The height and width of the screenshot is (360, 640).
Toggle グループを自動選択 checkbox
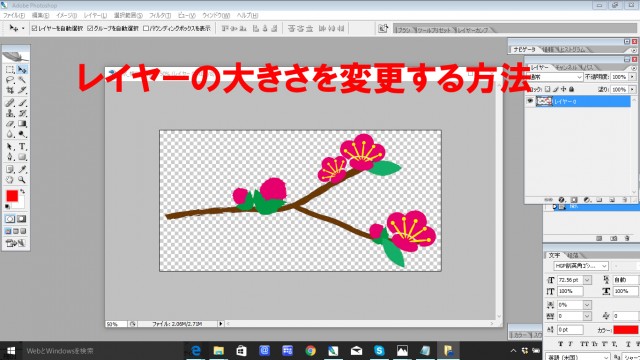click(x=90, y=28)
